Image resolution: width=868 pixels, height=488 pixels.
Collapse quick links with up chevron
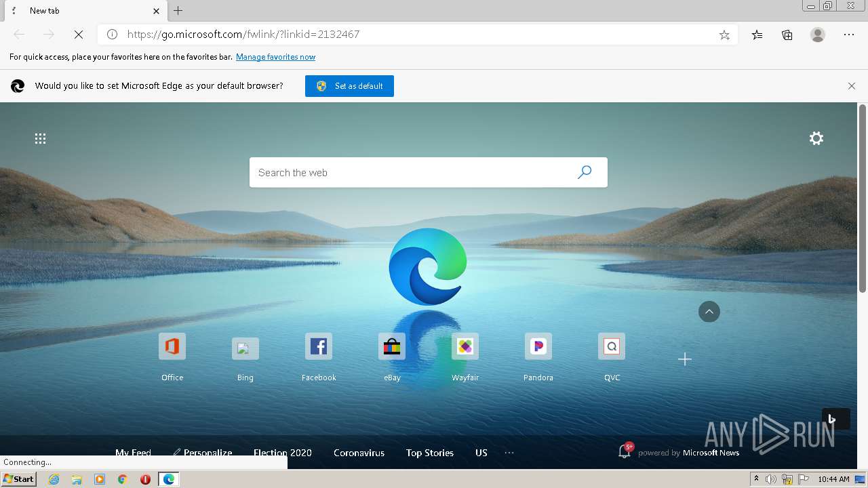709,312
